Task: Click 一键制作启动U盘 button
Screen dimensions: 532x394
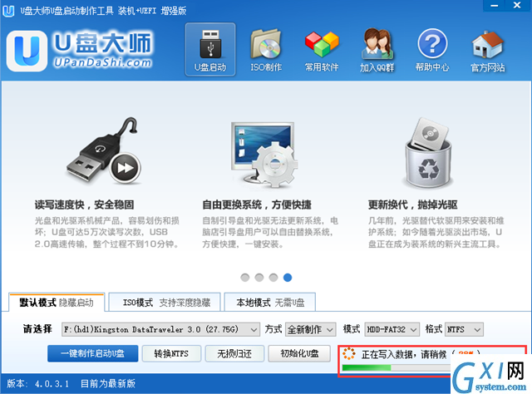Action: [92, 353]
